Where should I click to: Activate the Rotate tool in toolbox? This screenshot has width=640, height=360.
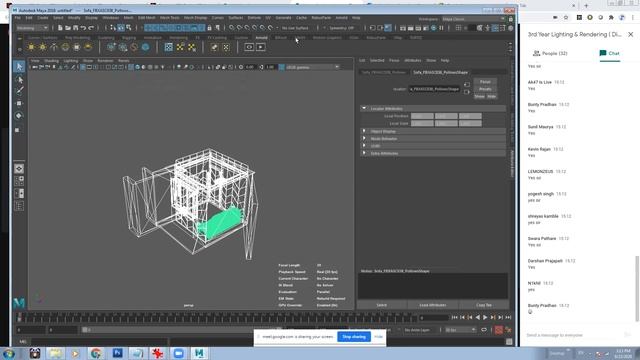click(x=19, y=116)
